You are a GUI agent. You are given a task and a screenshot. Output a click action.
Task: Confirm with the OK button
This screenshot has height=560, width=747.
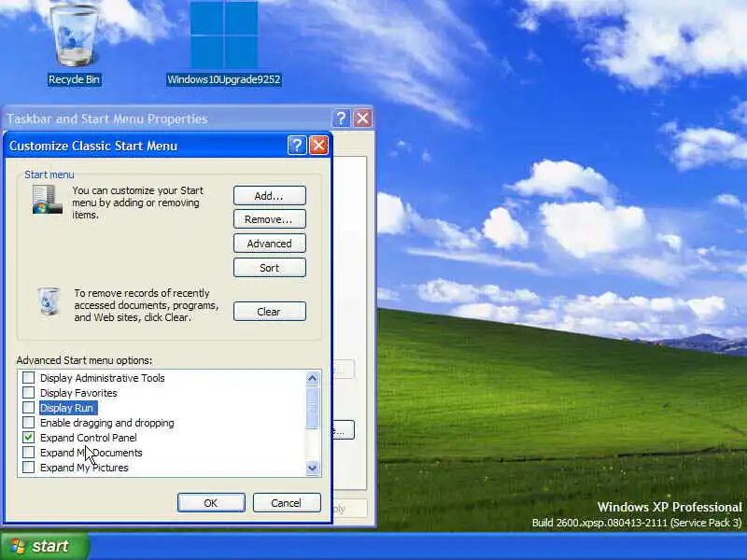pos(211,503)
